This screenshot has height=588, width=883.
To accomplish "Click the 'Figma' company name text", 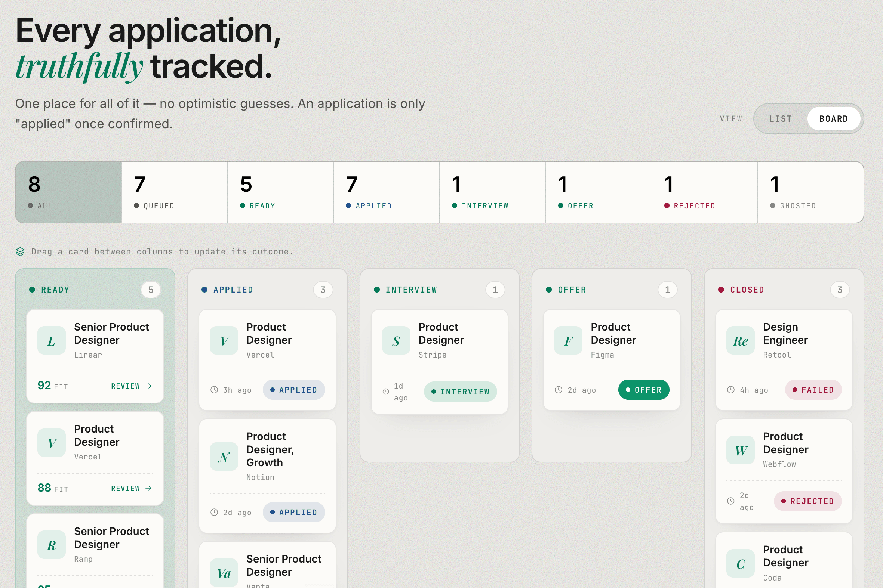I will [x=602, y=355].
